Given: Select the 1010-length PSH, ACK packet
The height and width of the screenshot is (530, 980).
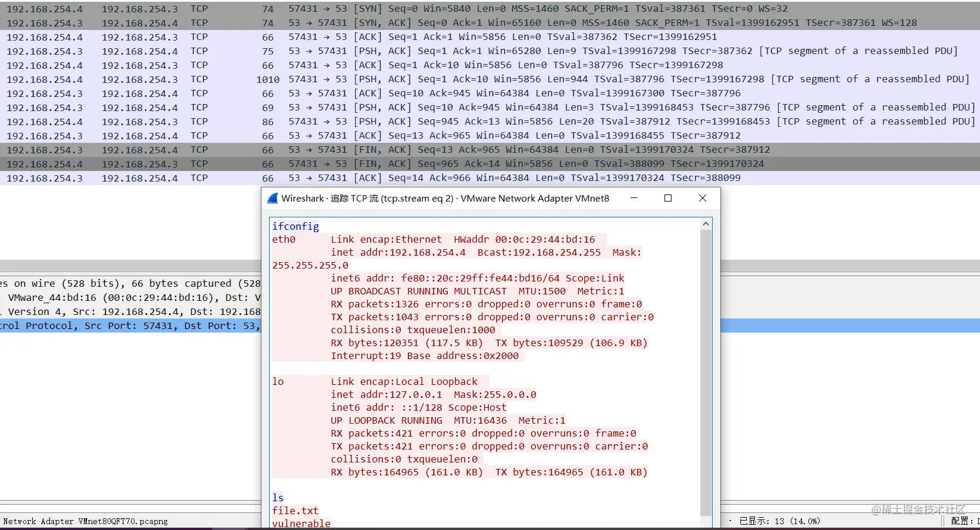Looking at the screenshot, I should (490, 79).
